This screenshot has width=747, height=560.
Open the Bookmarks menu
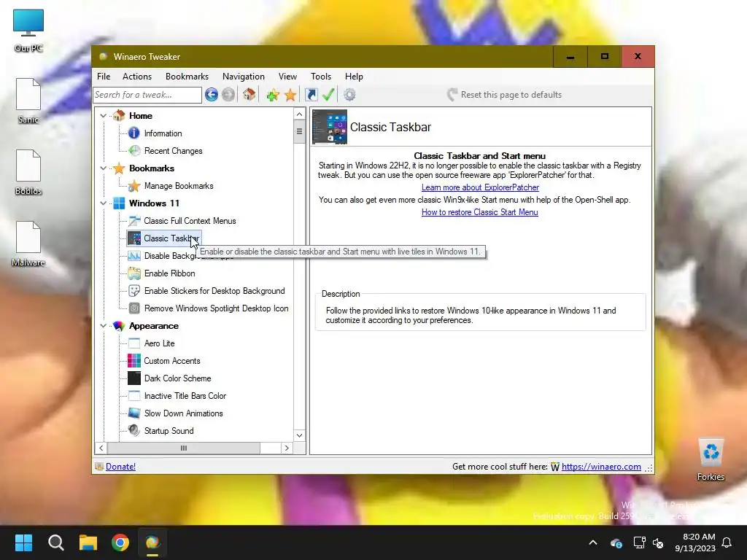[187, 76]
